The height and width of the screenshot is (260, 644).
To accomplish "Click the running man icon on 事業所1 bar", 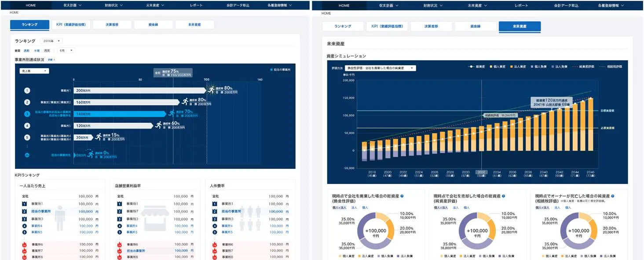I will (212, 90).
